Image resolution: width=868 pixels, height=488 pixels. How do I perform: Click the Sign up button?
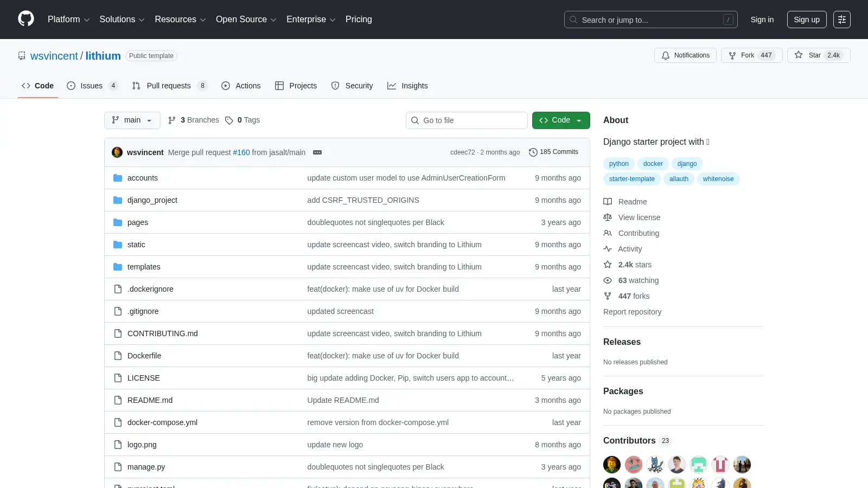coord(807,20)
